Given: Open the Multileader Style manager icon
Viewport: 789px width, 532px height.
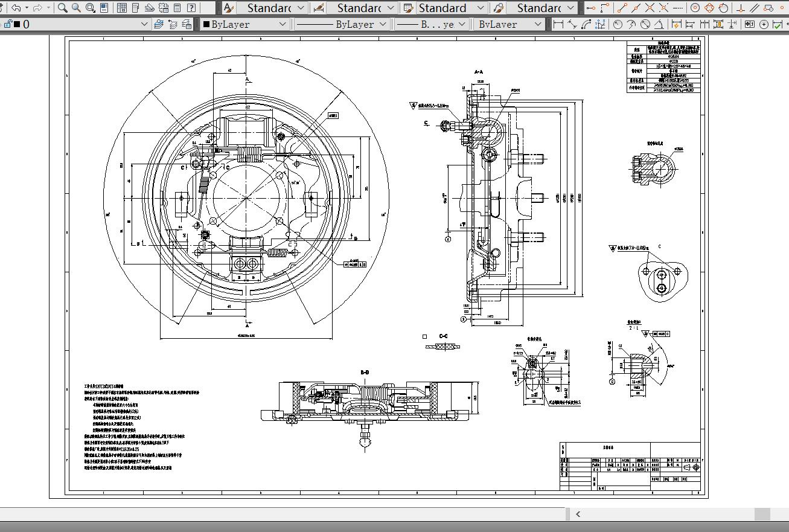Looking at the screenshot, I should tap(498, 8).
